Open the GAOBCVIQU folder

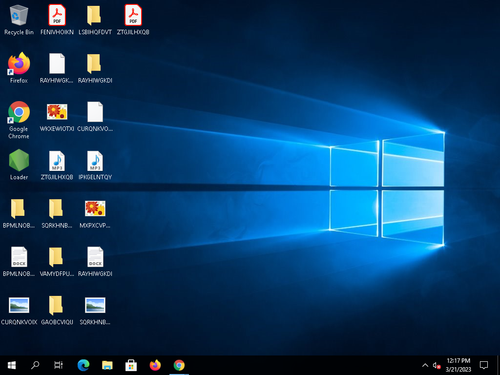click(x=57, y=305)
